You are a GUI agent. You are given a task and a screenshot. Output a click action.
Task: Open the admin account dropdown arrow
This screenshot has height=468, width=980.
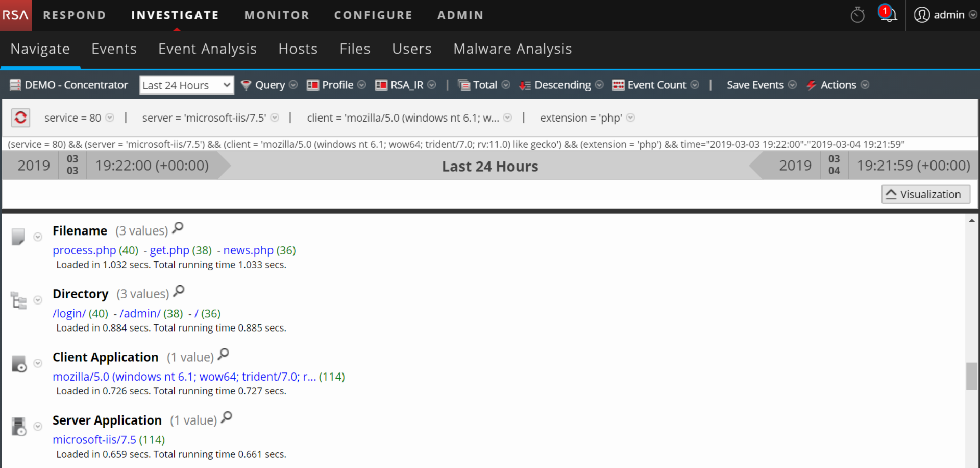(x=973, y=15)
